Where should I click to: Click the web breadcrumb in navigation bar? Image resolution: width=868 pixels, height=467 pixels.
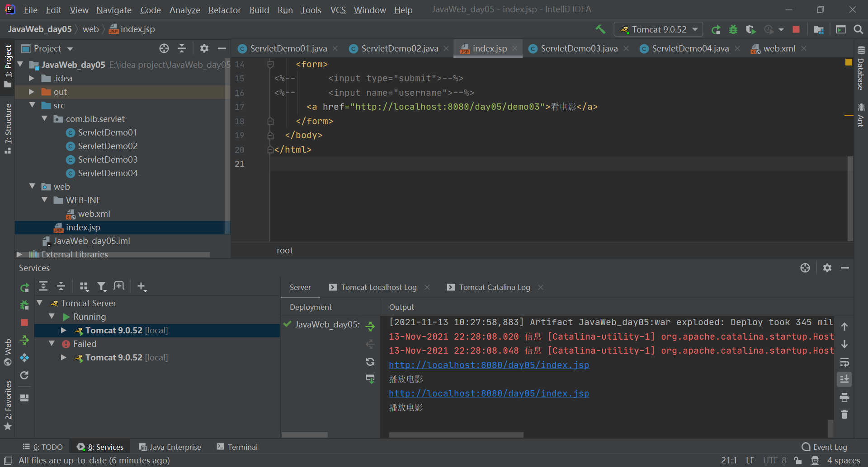coord(90,29)
